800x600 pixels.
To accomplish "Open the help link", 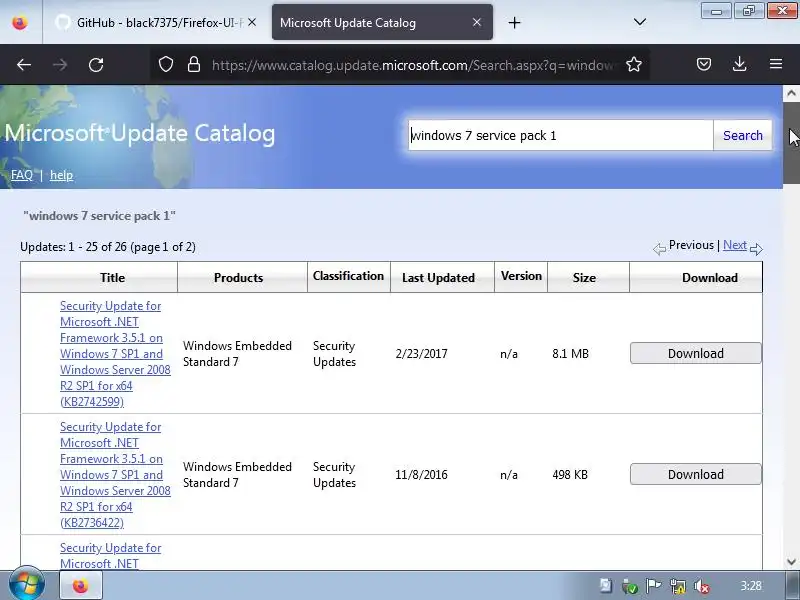I will pyautogui.click(x=61, y=175).
